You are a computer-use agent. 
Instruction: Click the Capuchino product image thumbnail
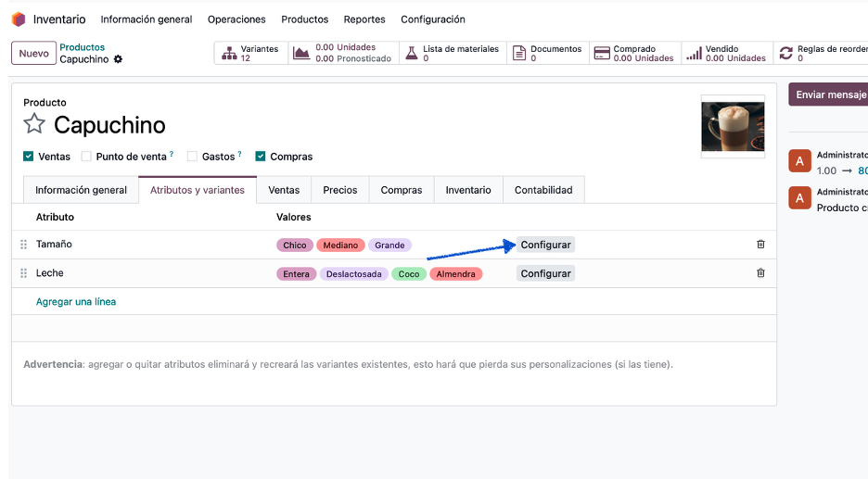733,127
